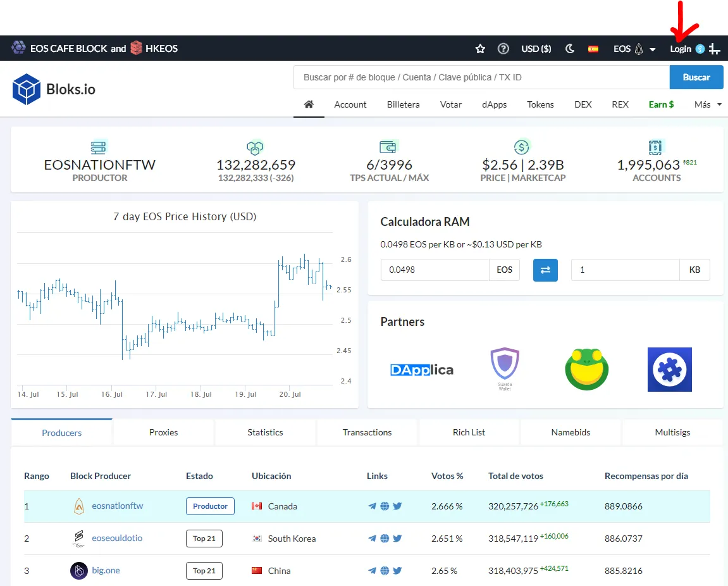Switch to the Namebids tab
The width and height of the screenshot is (728, 586).
coord(571,432)
